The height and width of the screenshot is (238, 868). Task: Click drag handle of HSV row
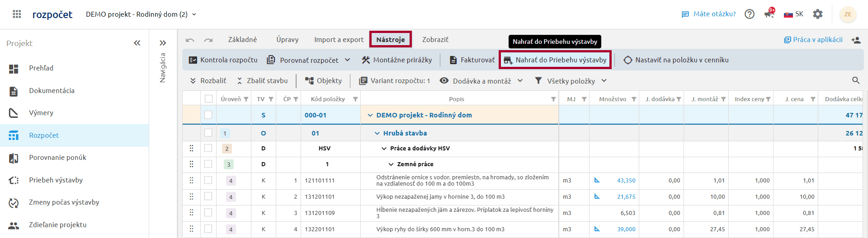click(192, 148)
